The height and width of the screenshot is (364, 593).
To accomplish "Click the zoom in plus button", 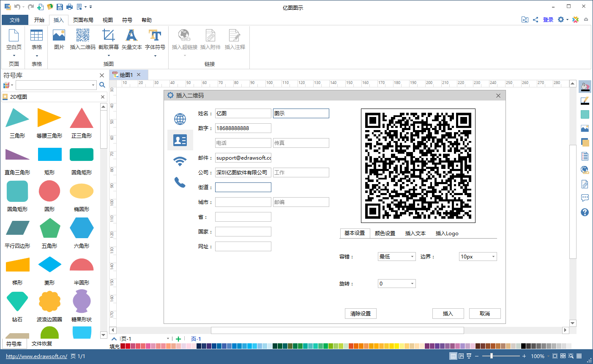I will (524, 356).
